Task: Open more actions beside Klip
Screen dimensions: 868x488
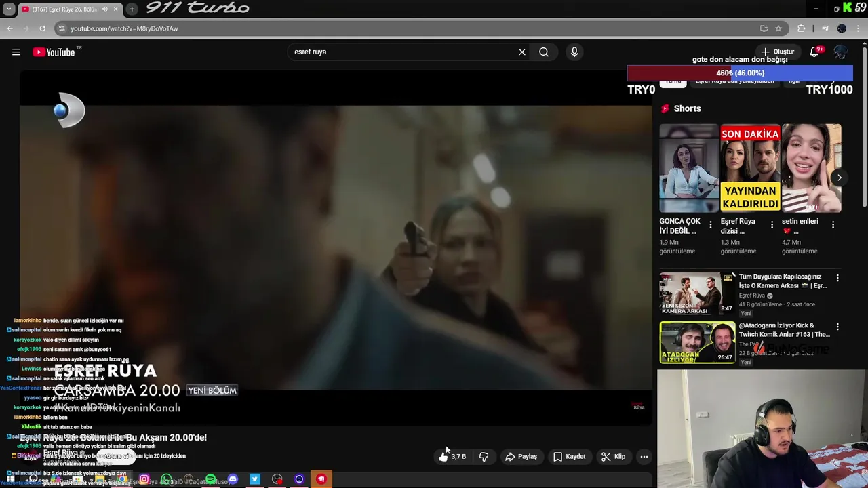Action: tap(644, 457)
